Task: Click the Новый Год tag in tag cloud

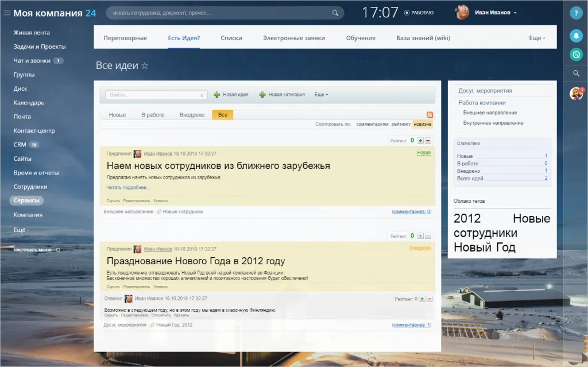Action: 485,248
